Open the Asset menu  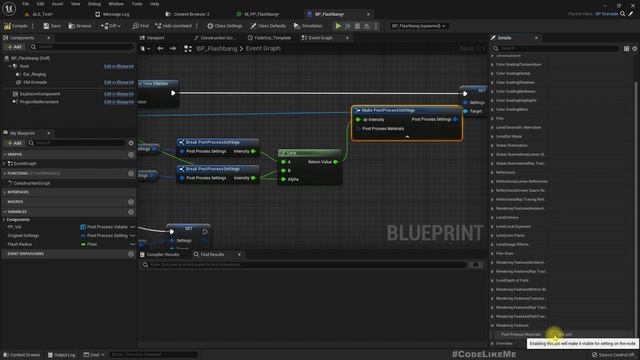[x=57, y=4]
